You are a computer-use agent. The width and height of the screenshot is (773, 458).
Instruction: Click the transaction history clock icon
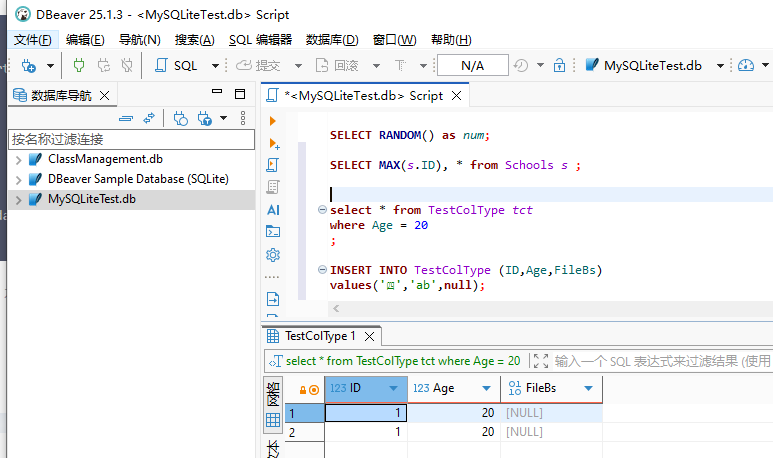coord(521,66)
